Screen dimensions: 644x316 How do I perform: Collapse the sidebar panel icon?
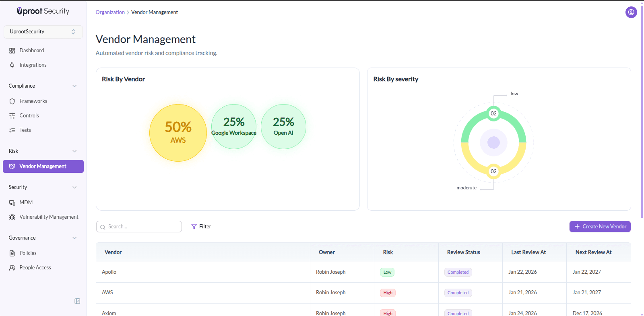tap(77, 301)
